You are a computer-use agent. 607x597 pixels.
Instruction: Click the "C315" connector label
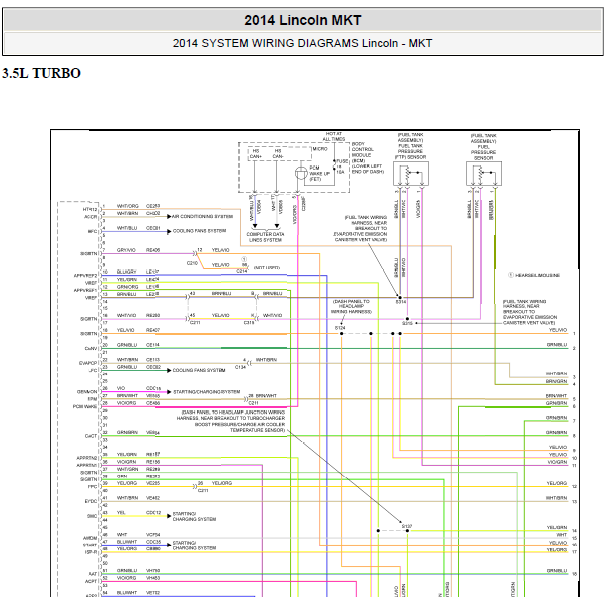pyautogui.click(x=249, y=322)
